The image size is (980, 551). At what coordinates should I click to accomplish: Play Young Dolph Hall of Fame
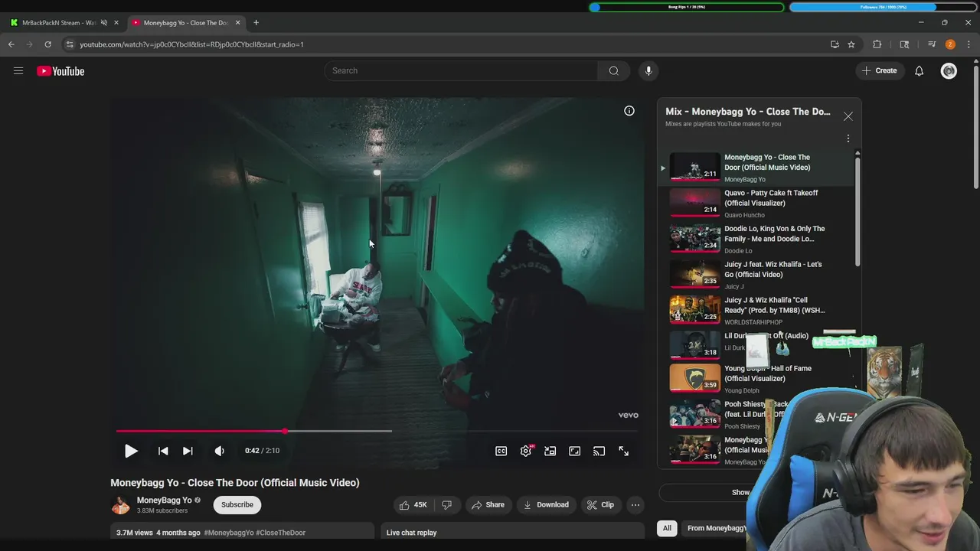pos(754,379)
